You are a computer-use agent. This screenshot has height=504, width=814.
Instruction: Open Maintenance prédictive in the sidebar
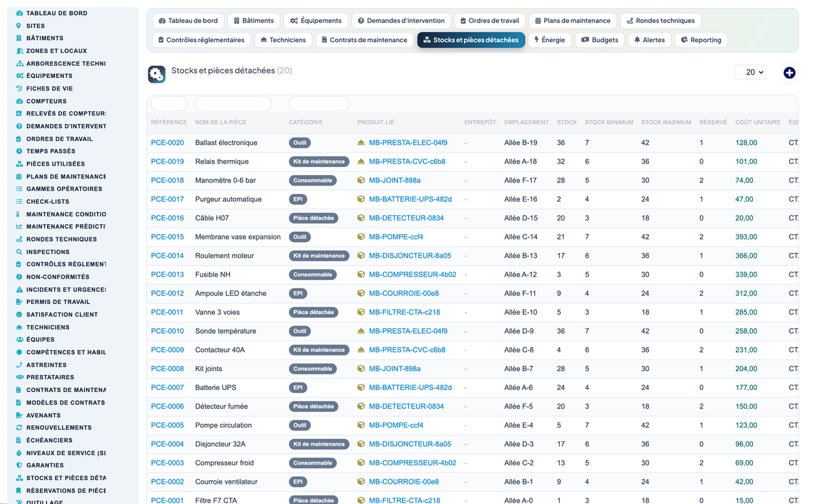pyautogui.click(x=66, y=227)
